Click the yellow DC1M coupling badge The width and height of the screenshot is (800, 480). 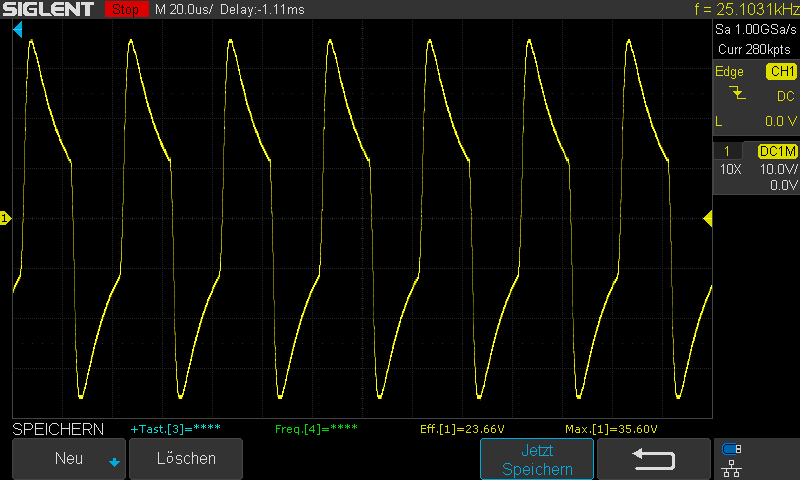(x=778, y=151)
